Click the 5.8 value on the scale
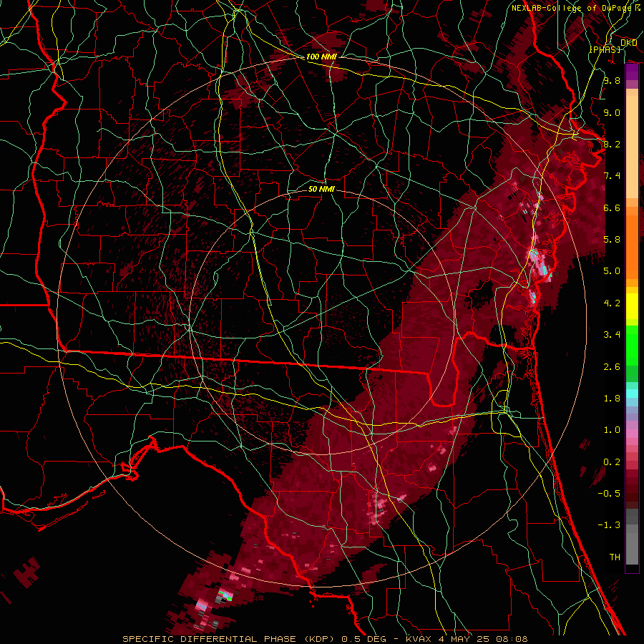 (612, 240)
